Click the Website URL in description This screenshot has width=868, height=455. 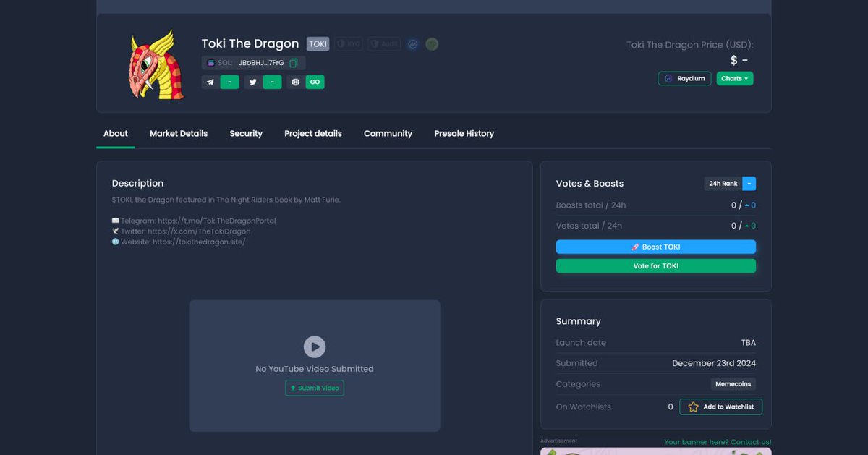[x=199, y=242]
